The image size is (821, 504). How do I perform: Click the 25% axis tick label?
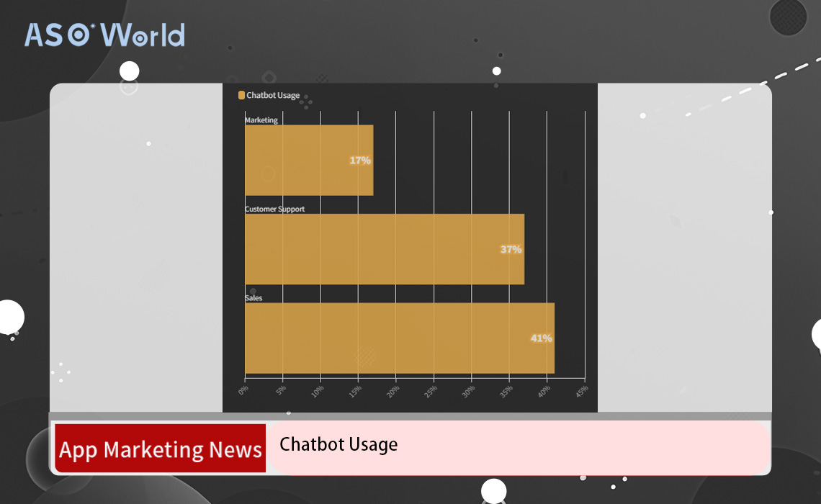click(x=431, y=392)
